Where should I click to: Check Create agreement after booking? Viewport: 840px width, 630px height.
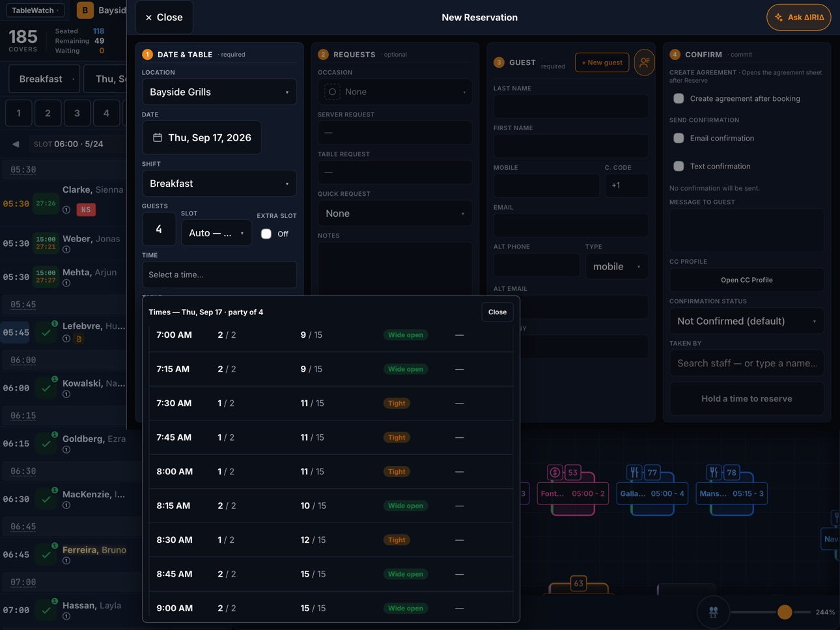click(x=679, y=98)
